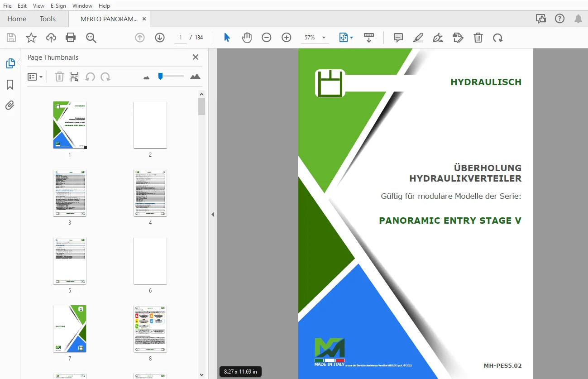This screenshot has height=379, width=588.
Task: Click the page break print icon in thumbnails panel
Action: (75, 77)
